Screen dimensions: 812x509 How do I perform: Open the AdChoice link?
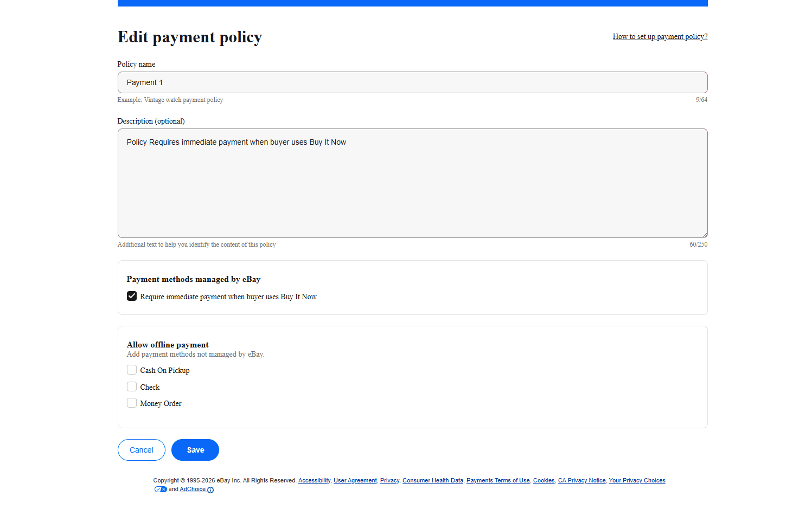(193, 489)
